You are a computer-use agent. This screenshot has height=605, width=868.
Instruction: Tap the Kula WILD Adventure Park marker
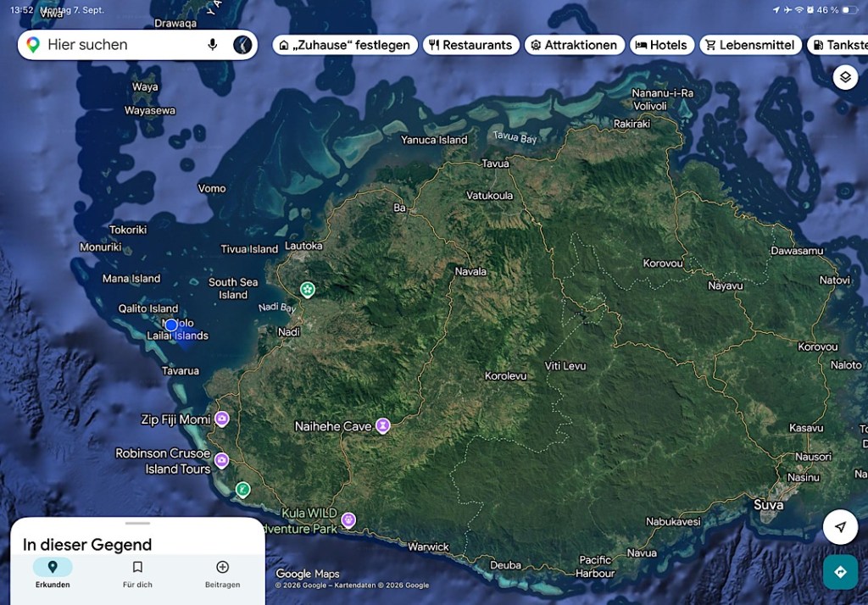point(348,519)
